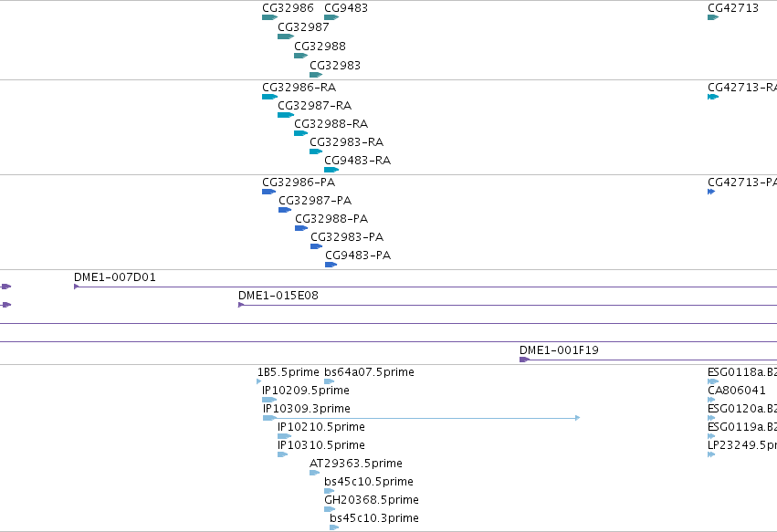The width and height of the screenshot is (777, 532).
Task: Select the CG32986 gene label
Action: tap(288, 8)
